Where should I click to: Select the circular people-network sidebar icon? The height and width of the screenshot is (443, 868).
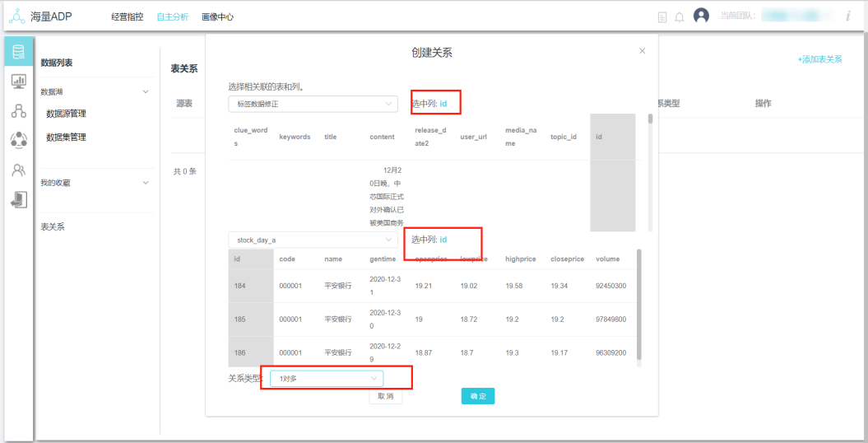point(18,140)
